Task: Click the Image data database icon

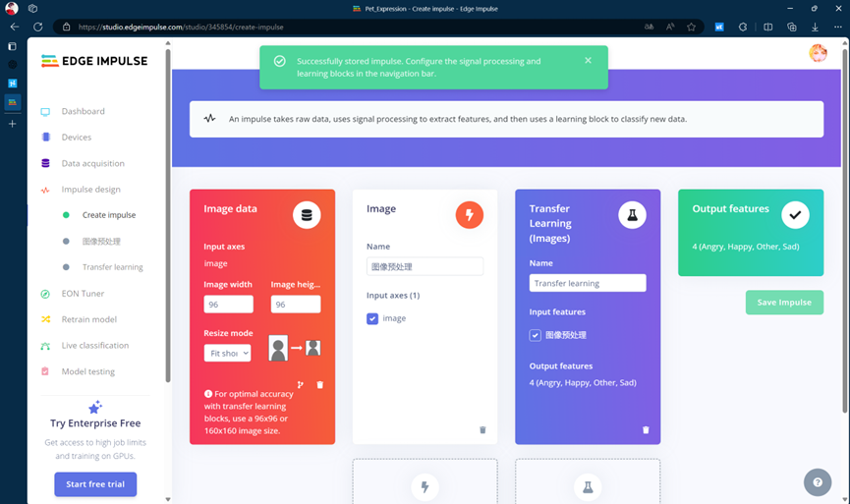Action: (307, 215)
